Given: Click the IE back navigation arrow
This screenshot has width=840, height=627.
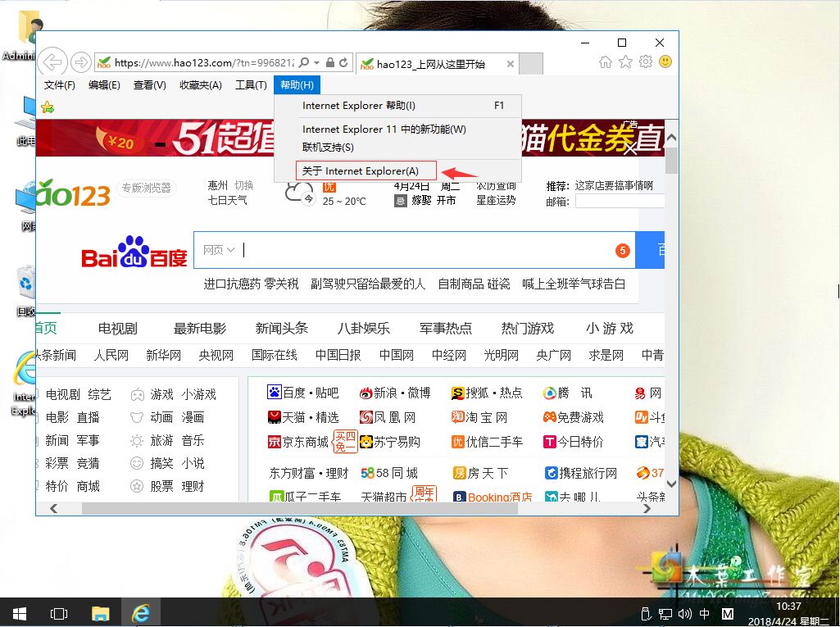Looking at the screenshot, I should (x=52, y=62).
